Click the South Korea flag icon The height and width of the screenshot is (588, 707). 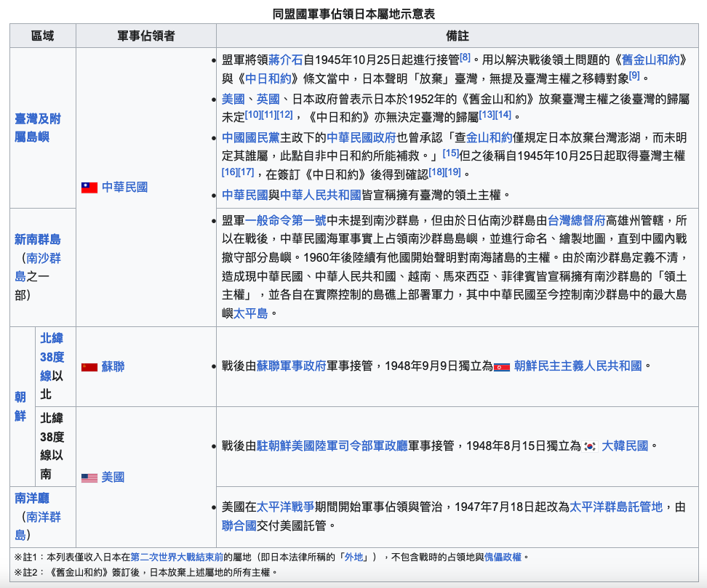[590, 446]
